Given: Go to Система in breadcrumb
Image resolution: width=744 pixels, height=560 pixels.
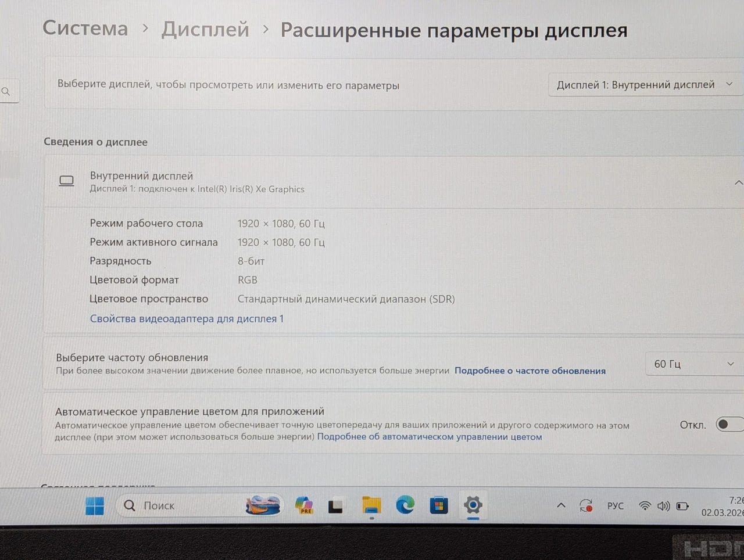Looking at the screenshot, I should (x=85, y=28).
